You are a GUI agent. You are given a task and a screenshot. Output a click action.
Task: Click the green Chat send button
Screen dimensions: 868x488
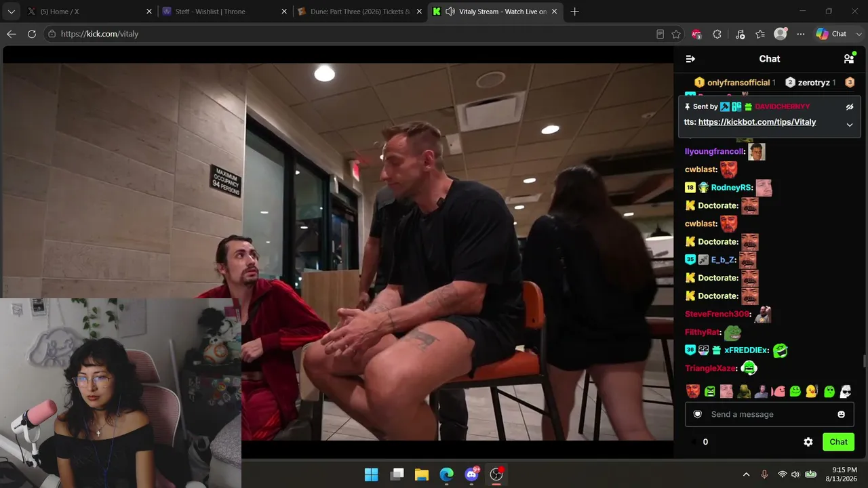pyautogui.click(x=838, y=442)
